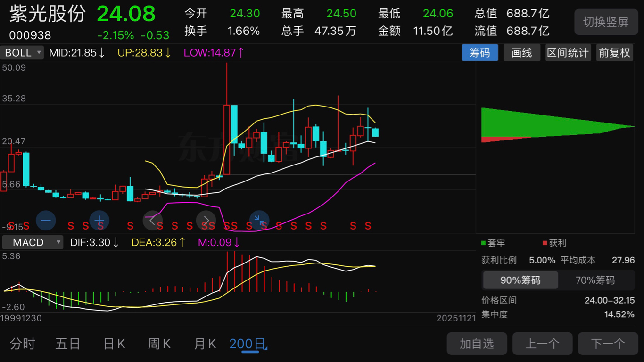The height and width of the screenshot is (362, 644).
Task: Move chart right with the right chevron icon
Action: point(206,220)
